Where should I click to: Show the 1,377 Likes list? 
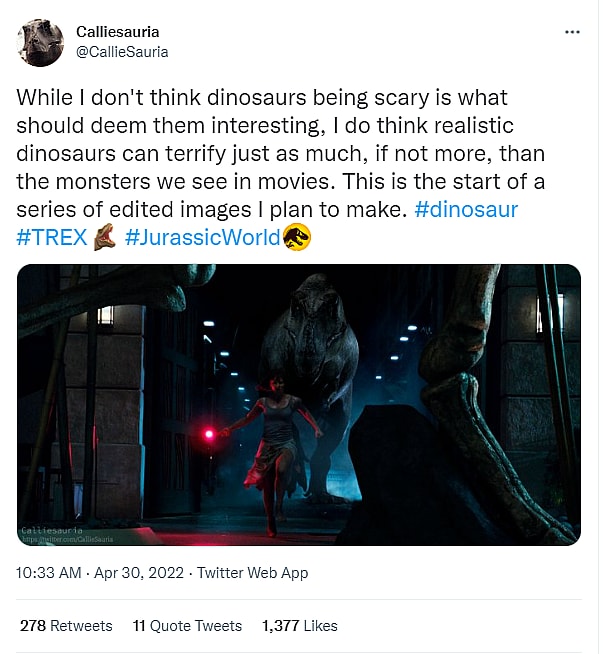point(300,626)
